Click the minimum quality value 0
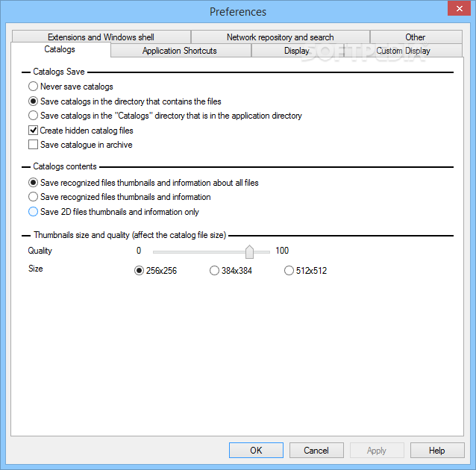Viewport: 476px width, 470px height. pyautogui.click(x=139, y=251)
